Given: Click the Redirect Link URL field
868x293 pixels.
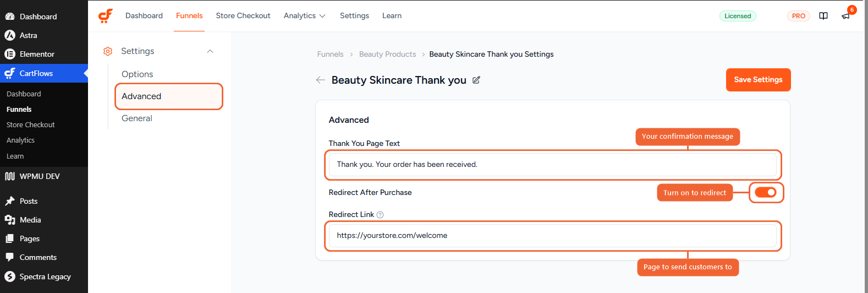Looking at the screenshot, I should point(553,236).
